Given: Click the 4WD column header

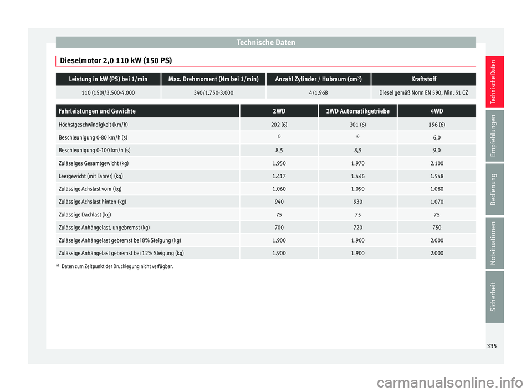Looking at the screenshot, I should point(437,111).
